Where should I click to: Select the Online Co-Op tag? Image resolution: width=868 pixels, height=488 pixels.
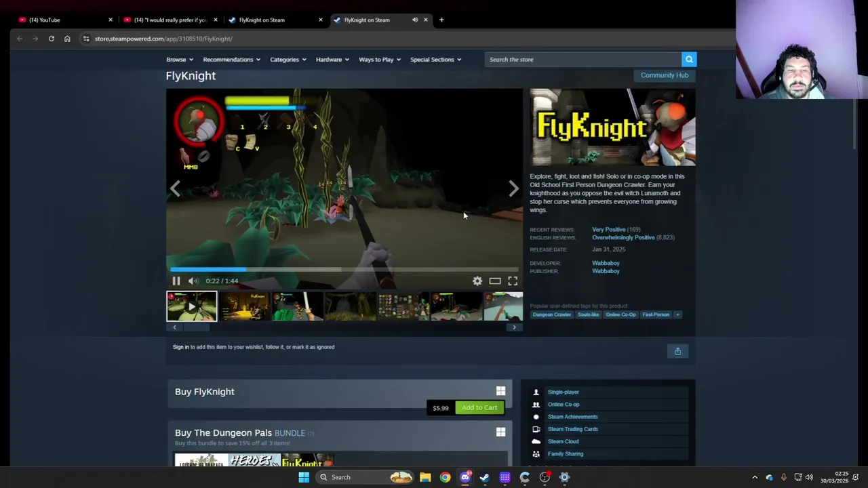point(620,314)
